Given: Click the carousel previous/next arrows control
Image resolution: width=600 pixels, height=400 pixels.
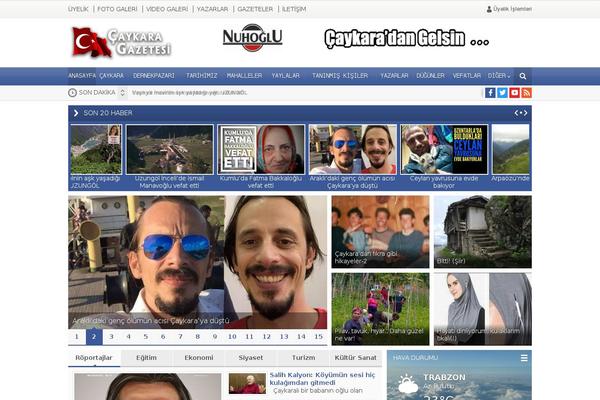Looking at the screenshot, I should (521, 113).
